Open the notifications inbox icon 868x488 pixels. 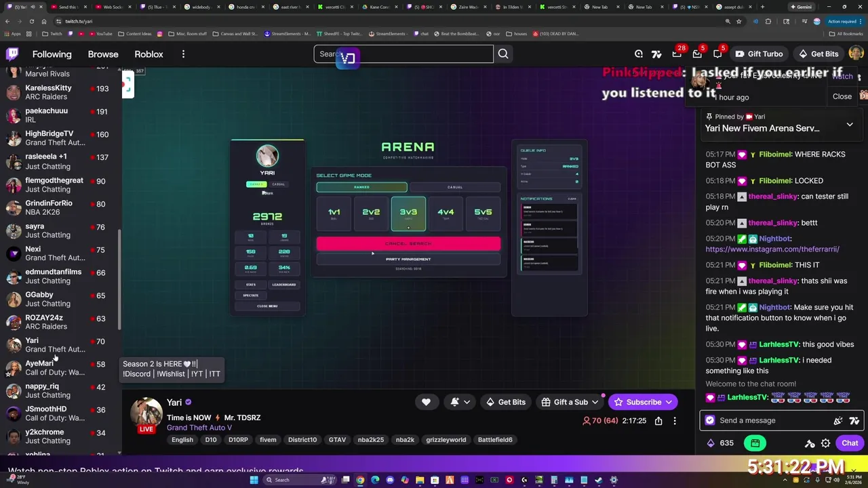[698, 54]
